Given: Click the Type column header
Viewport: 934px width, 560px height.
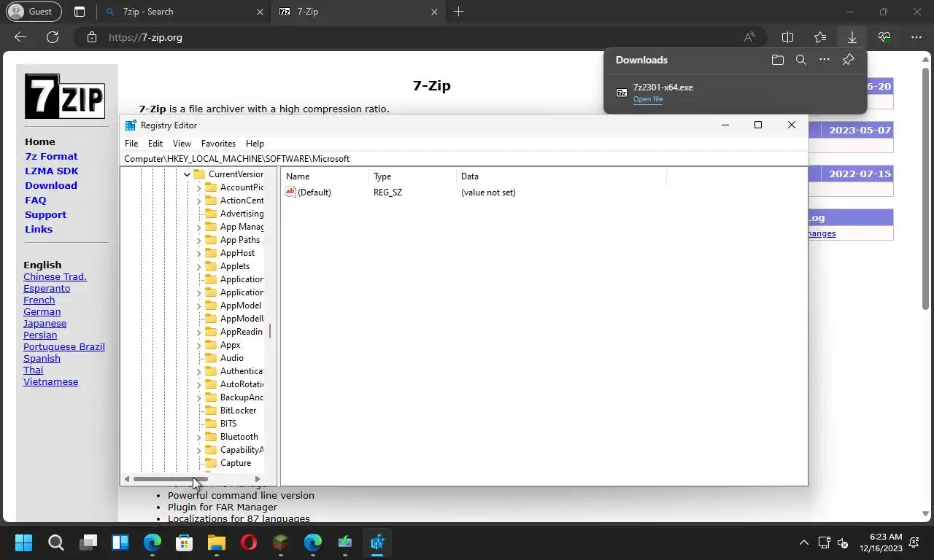Looking at the screenshot, I should coord(413,176).
